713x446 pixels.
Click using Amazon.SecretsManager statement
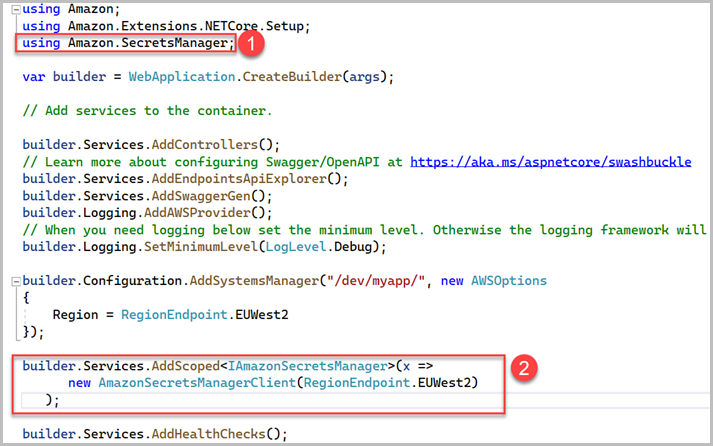pos(127,43)
